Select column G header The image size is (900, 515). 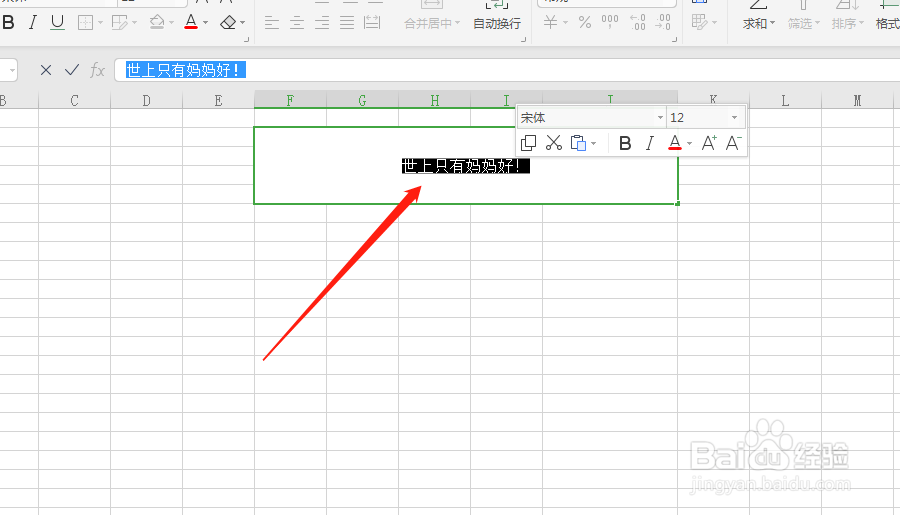coord(362,100)
